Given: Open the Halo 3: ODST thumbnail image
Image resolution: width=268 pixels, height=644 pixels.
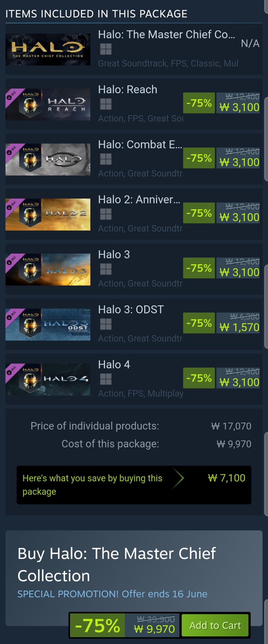Looking at the screenshot, I should (48, 325).
